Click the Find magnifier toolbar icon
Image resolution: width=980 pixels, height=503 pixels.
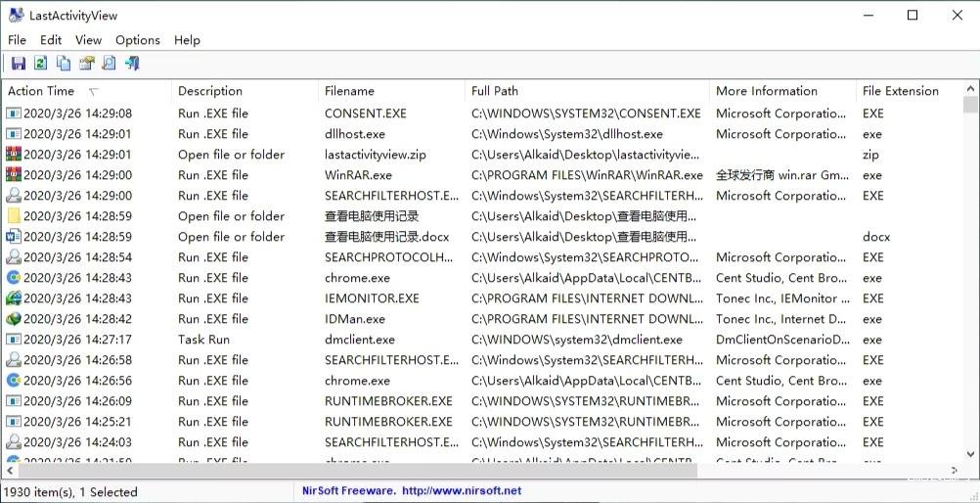pyautogui.click(x=109, y=64)
